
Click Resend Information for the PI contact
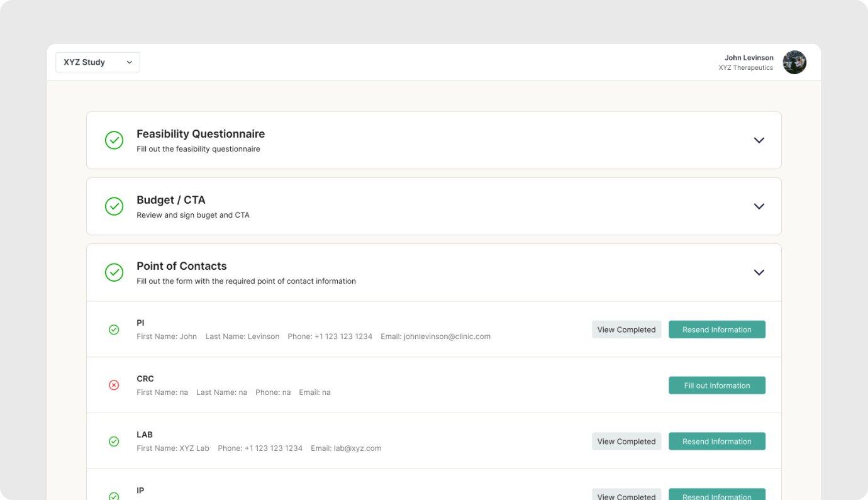tap(716, 330)
